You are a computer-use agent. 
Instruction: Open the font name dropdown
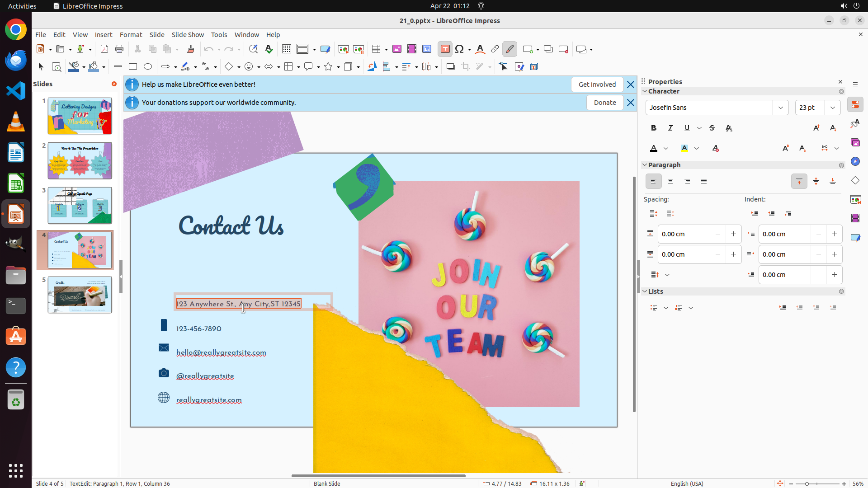(781, 108)
